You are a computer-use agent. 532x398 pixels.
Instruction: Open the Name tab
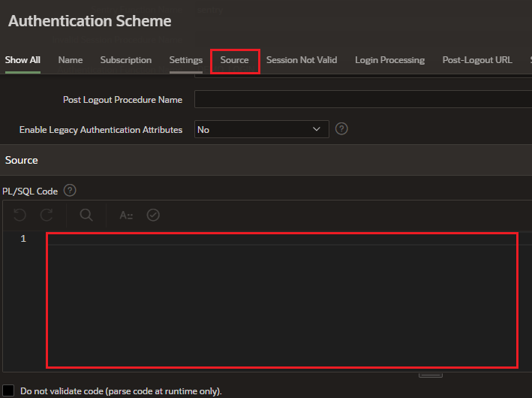[x=71, y=60]
